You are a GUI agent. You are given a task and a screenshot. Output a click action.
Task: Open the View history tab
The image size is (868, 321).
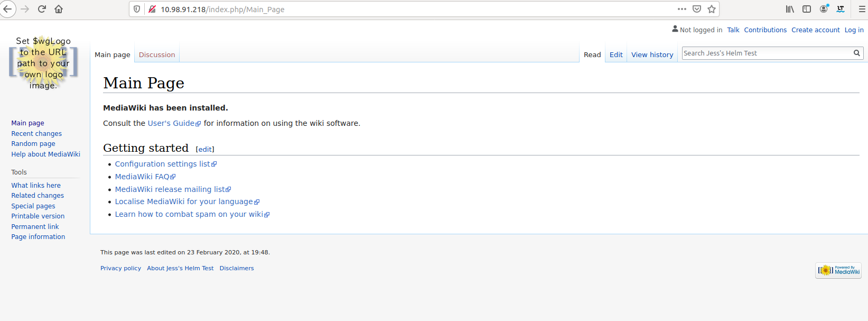(x=652, y=54)
